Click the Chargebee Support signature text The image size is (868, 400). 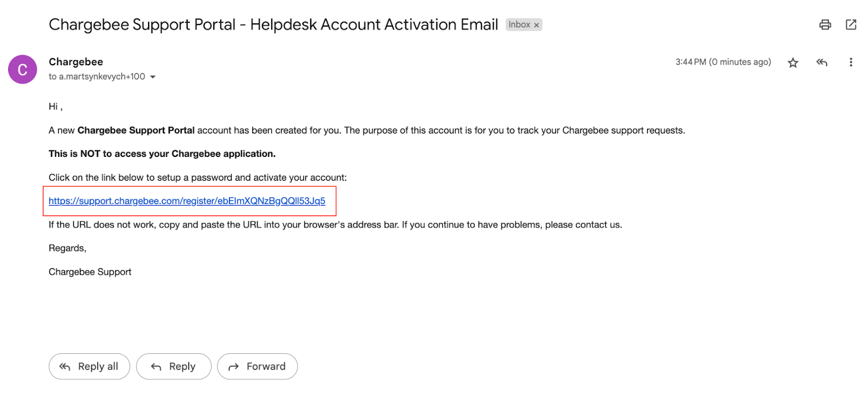pyautogui.click(x=90, y=272)
